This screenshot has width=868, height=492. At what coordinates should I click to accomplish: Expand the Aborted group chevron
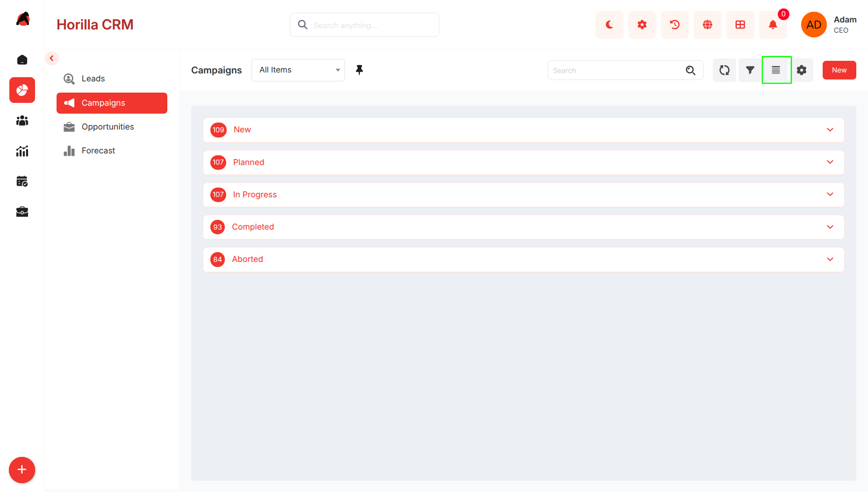(x=830, y=259)
